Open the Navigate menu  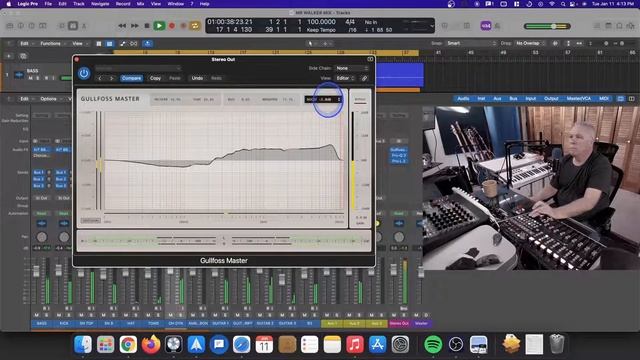[x=100, y=4]
